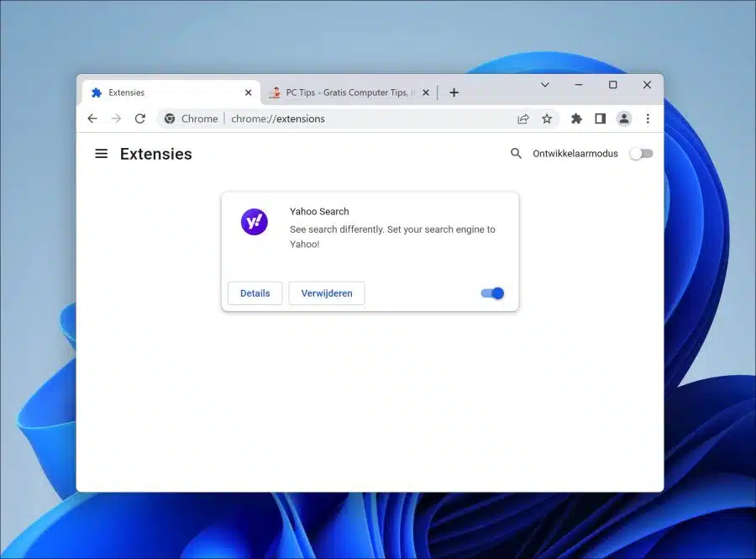Click the Yahoo Search extension title
Viewport: 756px width, 559px height.
click(x=319, y=211)
